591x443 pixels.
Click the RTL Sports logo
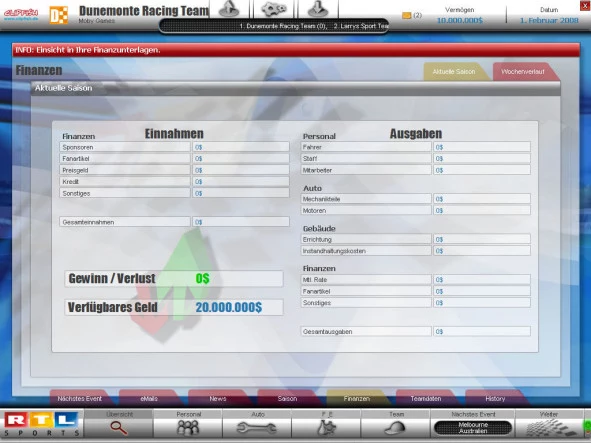click(41, 424)
